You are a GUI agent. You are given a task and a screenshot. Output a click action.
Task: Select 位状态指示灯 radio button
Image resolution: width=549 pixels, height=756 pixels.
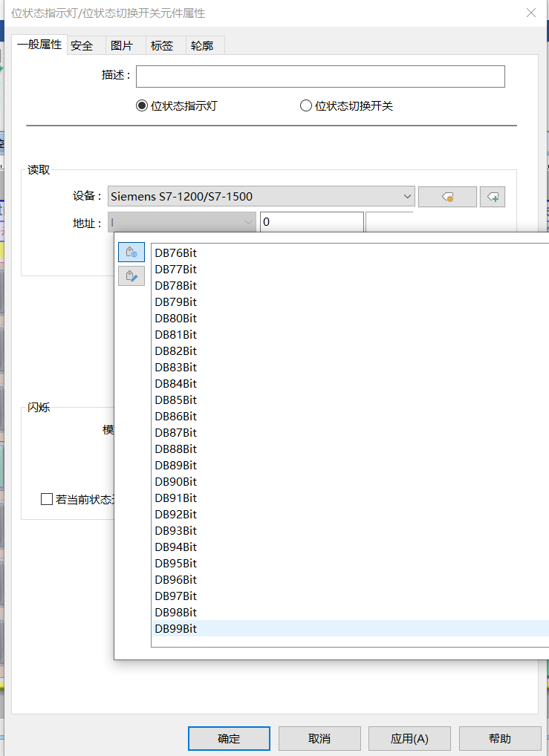pos(142,106)
